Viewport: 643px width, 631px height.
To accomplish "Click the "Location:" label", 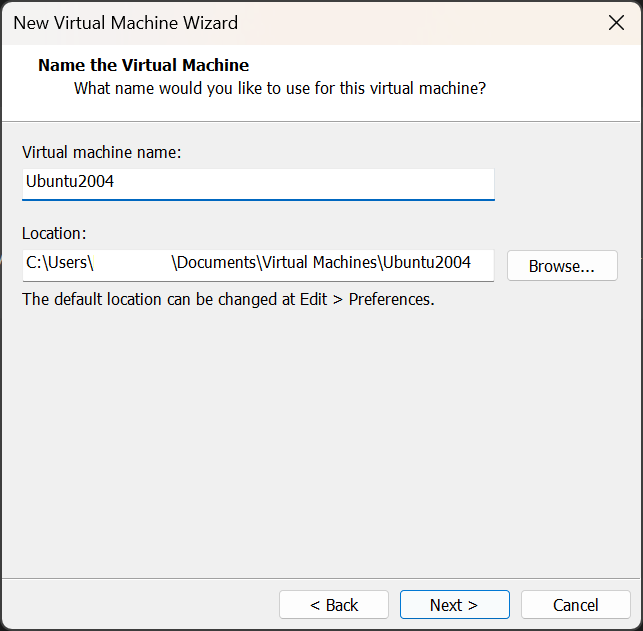I will pyautogui.click(x=54, y=233).
